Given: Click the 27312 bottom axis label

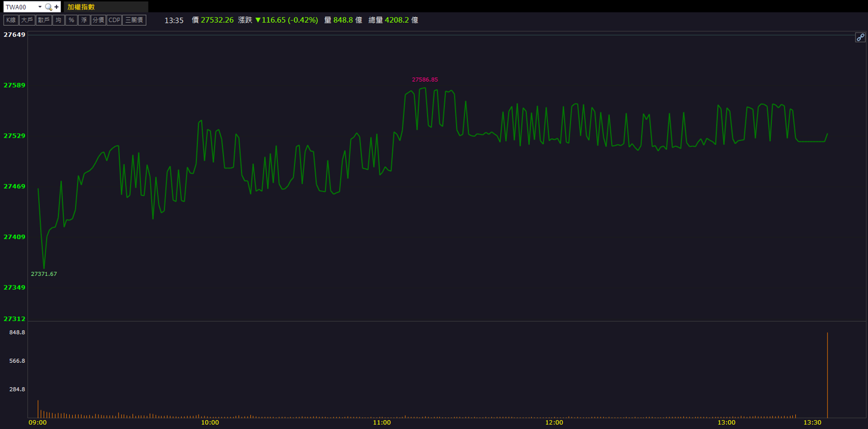Looking at the screenshot, I should [14, 319].
